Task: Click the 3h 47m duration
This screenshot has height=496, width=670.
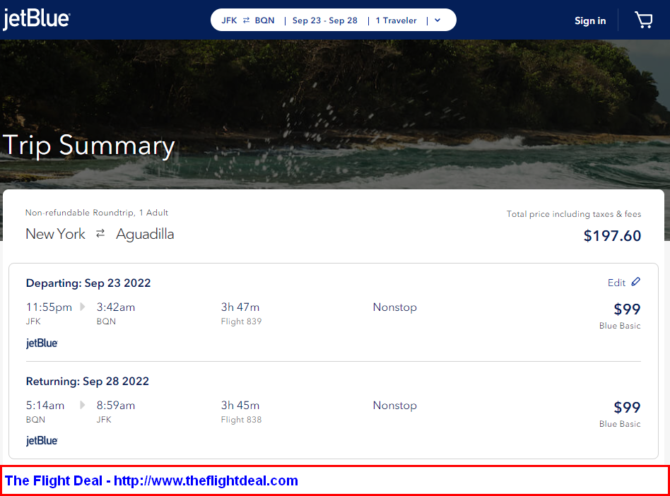Action: 240,307
